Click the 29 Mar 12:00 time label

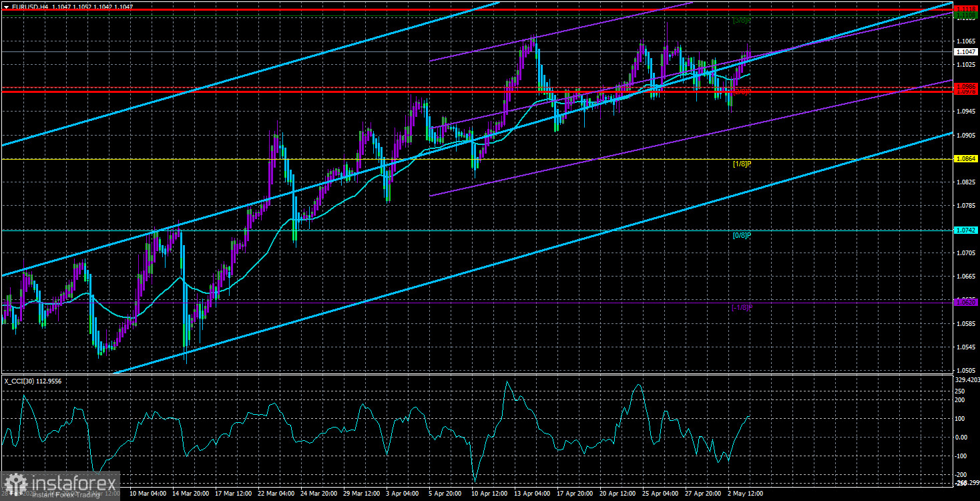tap(361, 494)
